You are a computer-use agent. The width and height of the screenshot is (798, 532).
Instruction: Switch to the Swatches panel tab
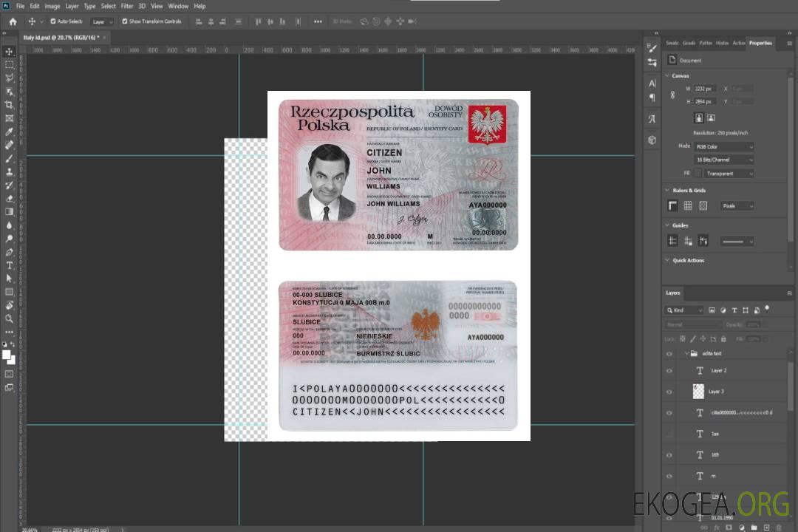[x=672, y=43]
